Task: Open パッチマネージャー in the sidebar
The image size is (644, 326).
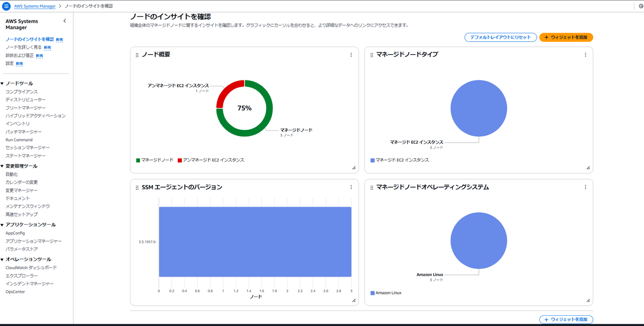Action: coord(24,132)
